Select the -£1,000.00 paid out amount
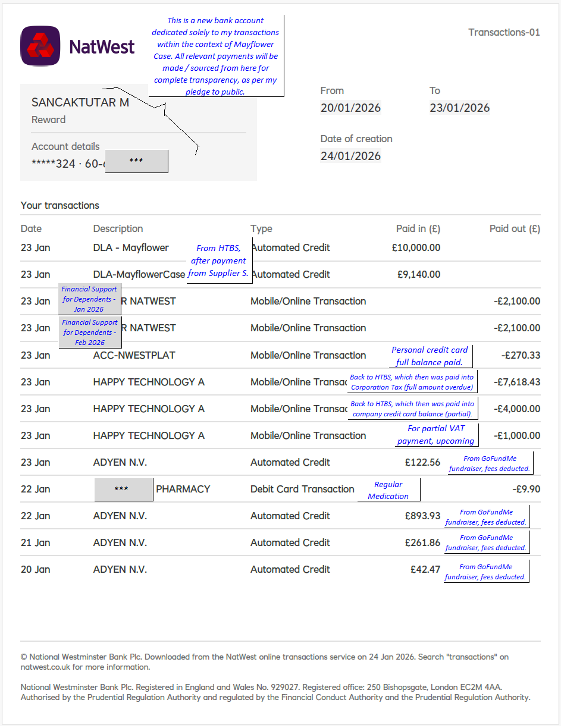 tap(517, 435)
